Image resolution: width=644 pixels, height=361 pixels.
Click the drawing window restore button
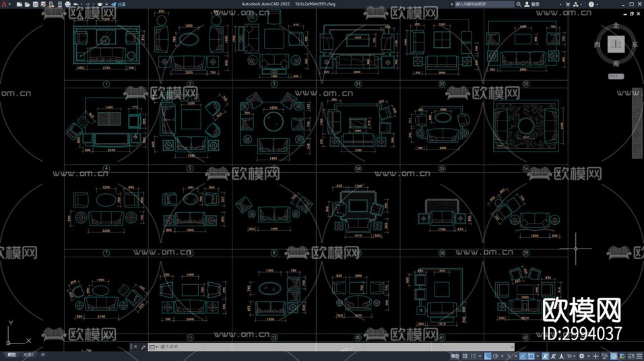click(632, 13)
